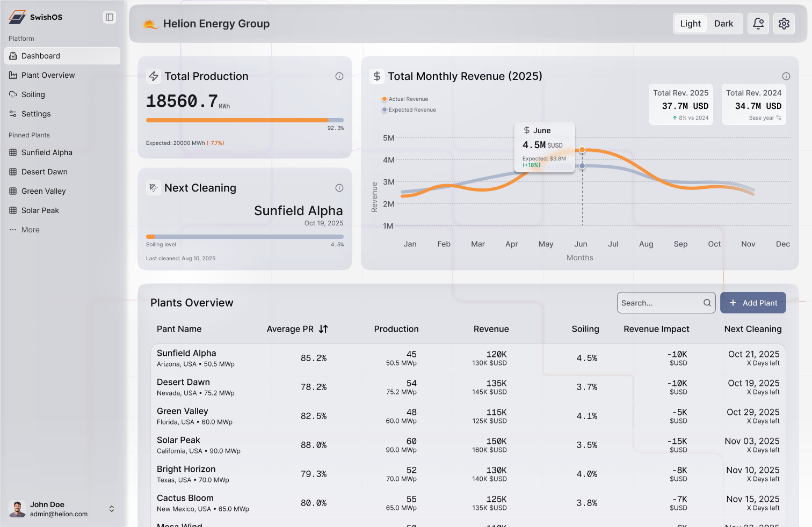This screenshot has width=812, height=527.
Task: Expand More pinned plants
Action: 30,230
